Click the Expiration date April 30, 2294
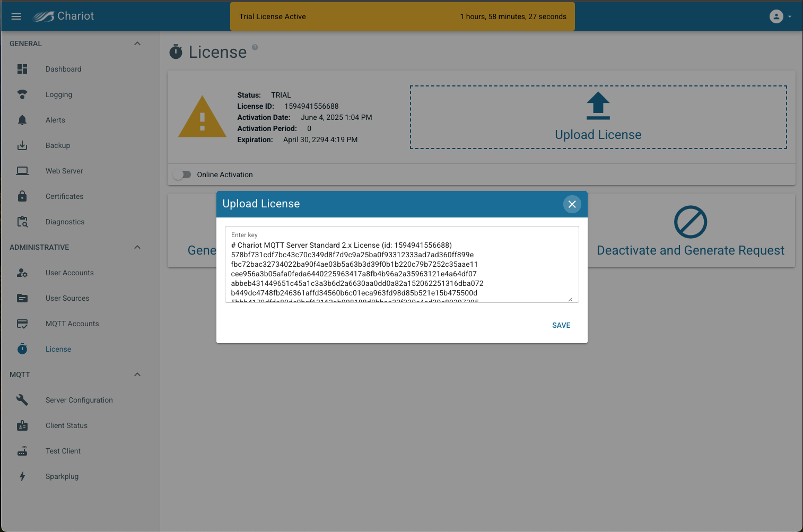 coord(320,139)
